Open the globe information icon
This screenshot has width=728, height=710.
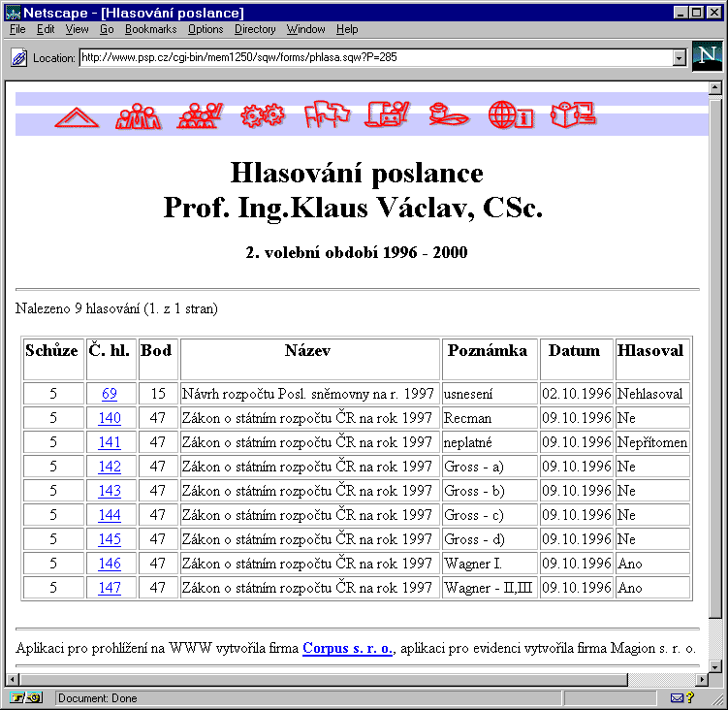coord(511,114)
